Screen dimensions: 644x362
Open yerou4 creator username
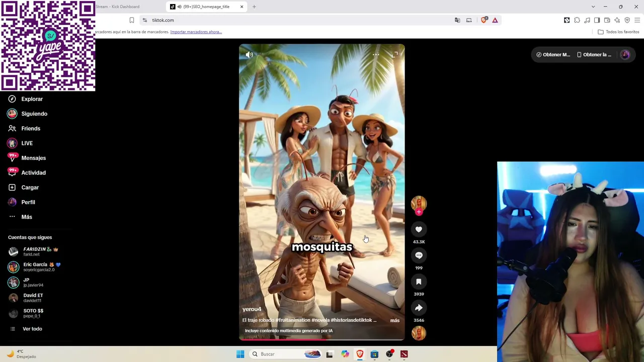tap(252, 309)
